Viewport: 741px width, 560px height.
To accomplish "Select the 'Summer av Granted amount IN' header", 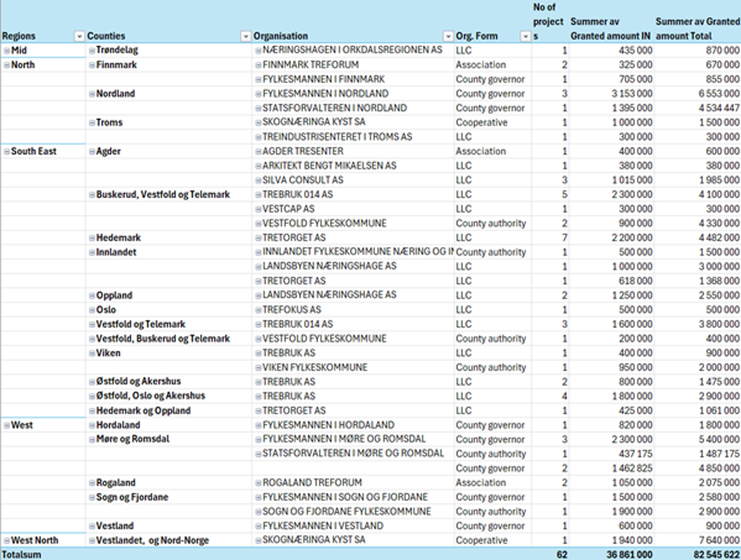I will coord(610,29).
